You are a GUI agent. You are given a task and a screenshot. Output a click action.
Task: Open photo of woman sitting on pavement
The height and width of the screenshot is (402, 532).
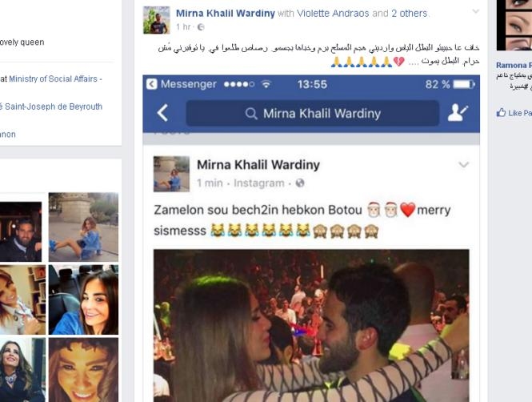click(x=83, y=227)
